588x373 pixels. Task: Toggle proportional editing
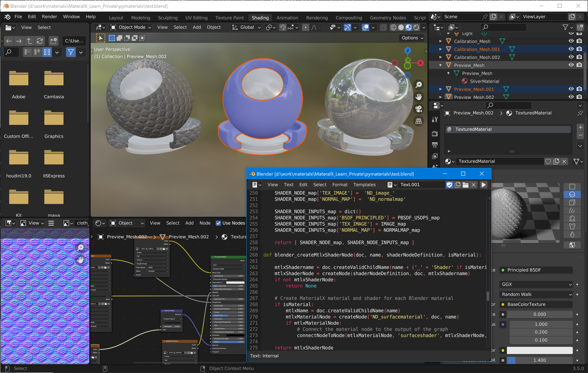pyautogui.click(x=305, y=27)
